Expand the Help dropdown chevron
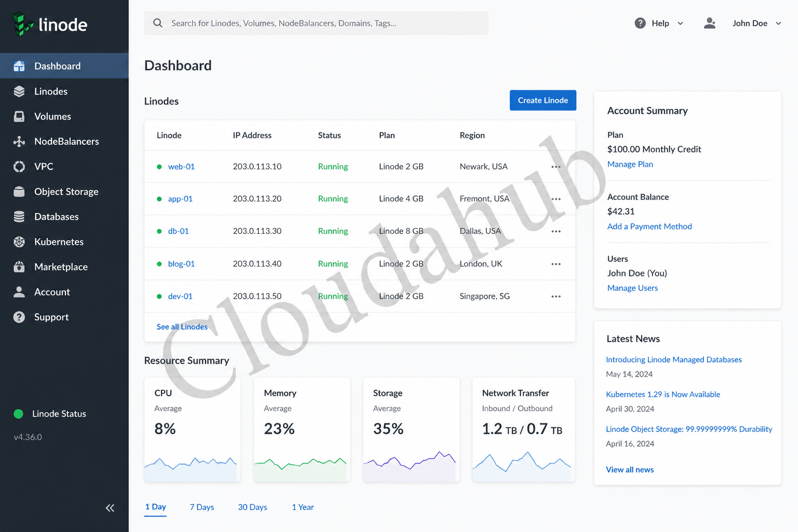This screenshot has height=532, width=798. [x=681, y=23]
